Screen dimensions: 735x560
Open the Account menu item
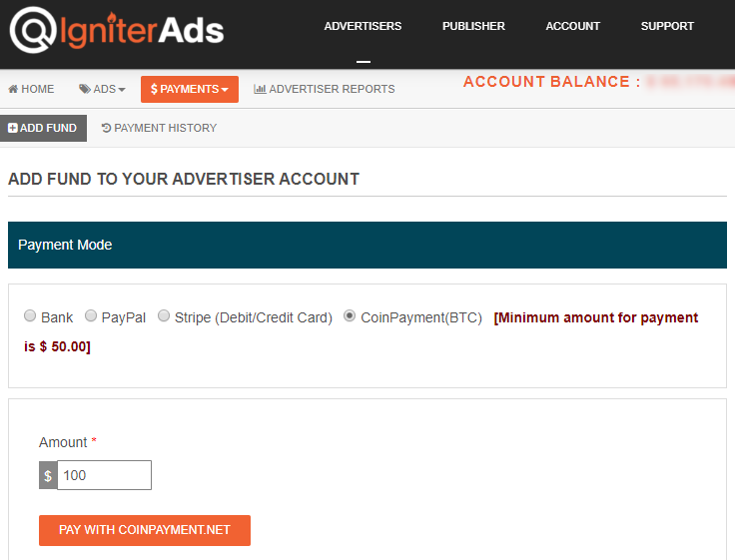tap(573, 26)
